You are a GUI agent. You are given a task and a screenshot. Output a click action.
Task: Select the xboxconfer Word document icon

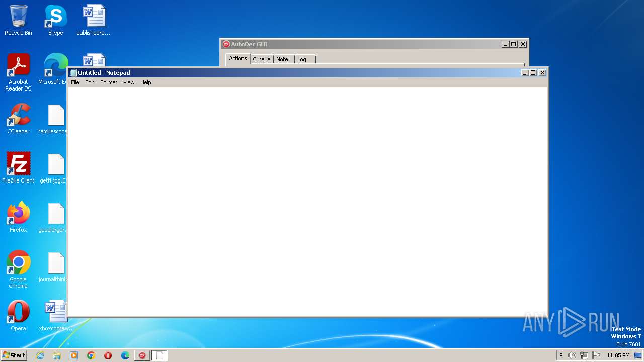click(x=55, y=316)
